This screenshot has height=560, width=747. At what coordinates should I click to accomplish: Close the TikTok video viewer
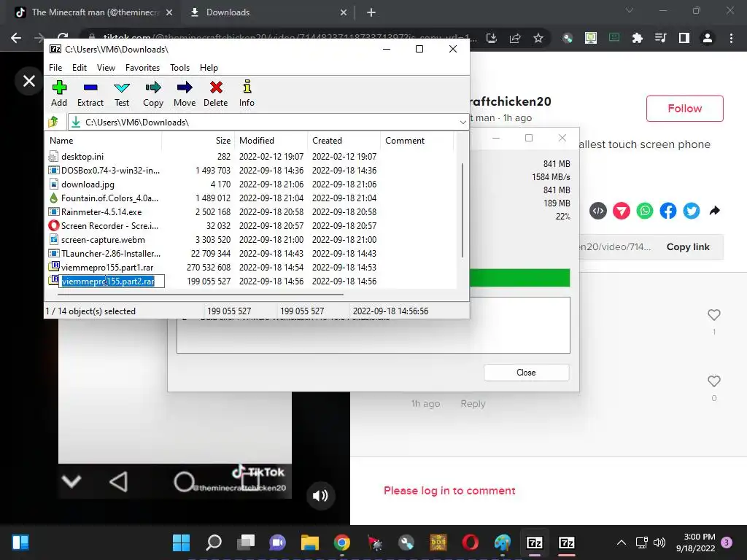[29, 81]
